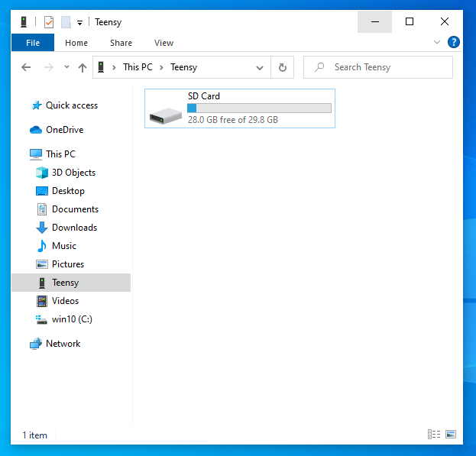Click the magnifier icon in search box
The width and height of the screenshot is (476, 456).
point(319,67)
